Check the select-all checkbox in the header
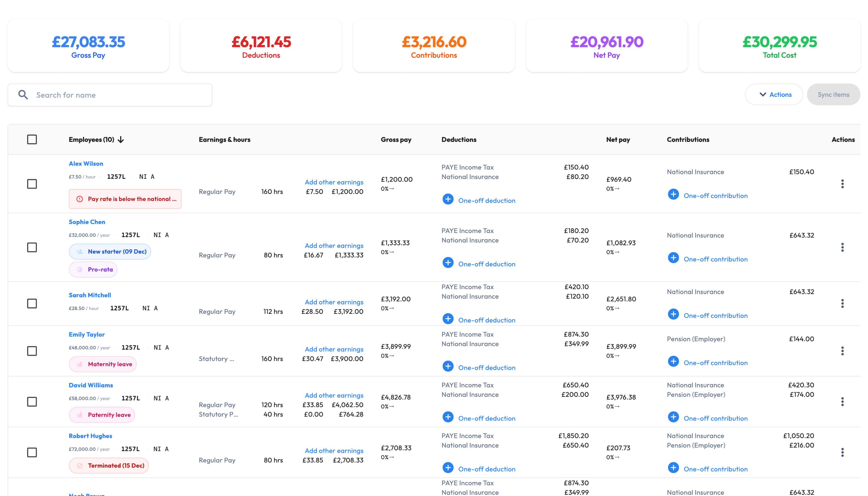This screenshot has width=868, height=496. (32, 139)
